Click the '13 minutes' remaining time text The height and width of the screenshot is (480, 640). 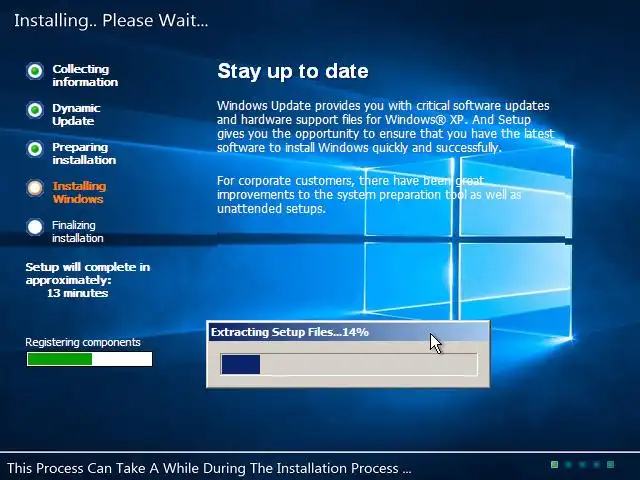coord(78,293)
